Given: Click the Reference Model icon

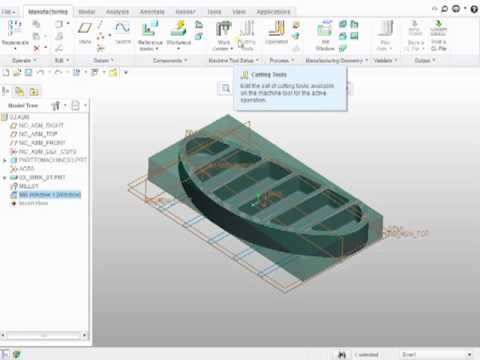Looking at the screenshot, I should (150, 29).
